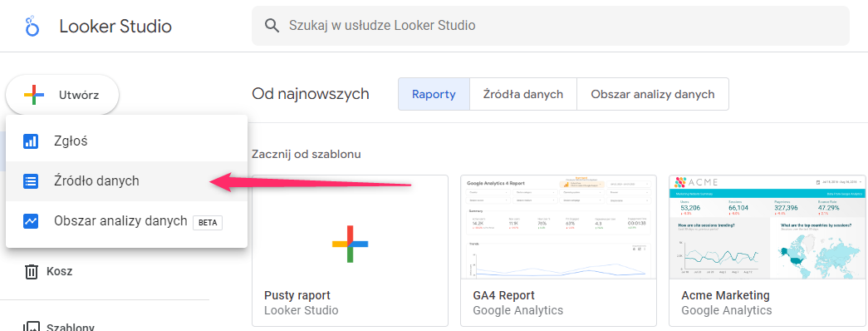Click the list icon beside Źródło danych
The width and height of the screenshot is (868, 331).
(31, 181)
